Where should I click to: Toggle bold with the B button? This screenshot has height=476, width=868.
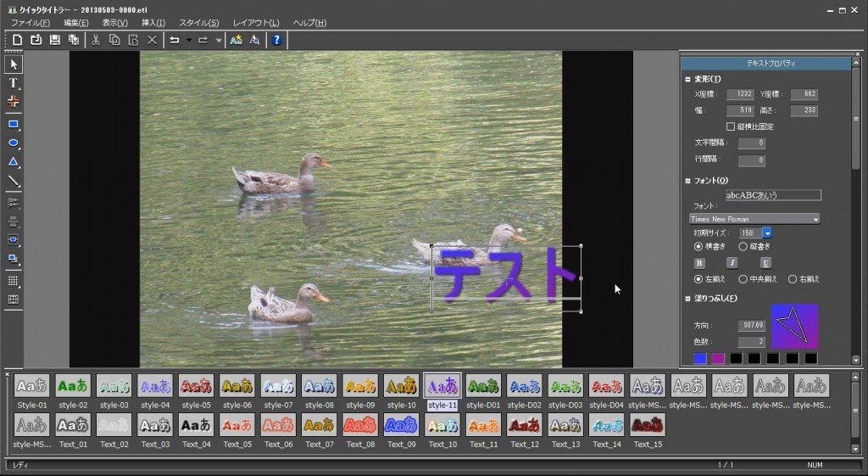699,263
